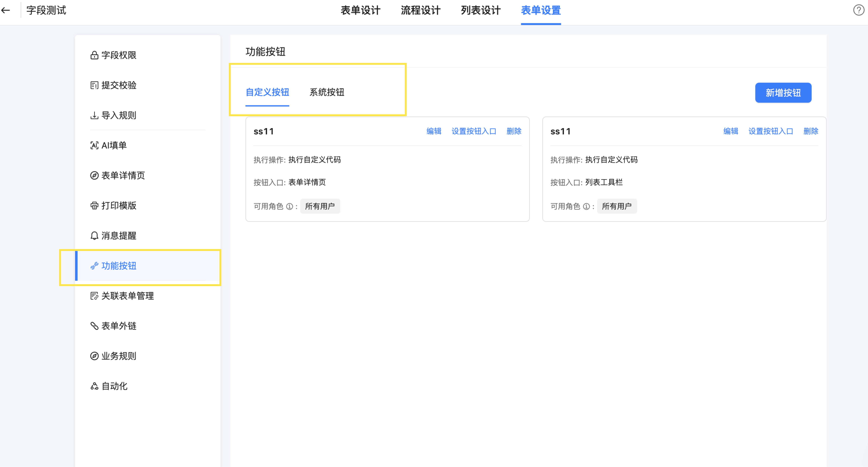Viewport: 868px width, 467px height.
Task: Click the link icon for 表单外链
Action: coord(94,326)
